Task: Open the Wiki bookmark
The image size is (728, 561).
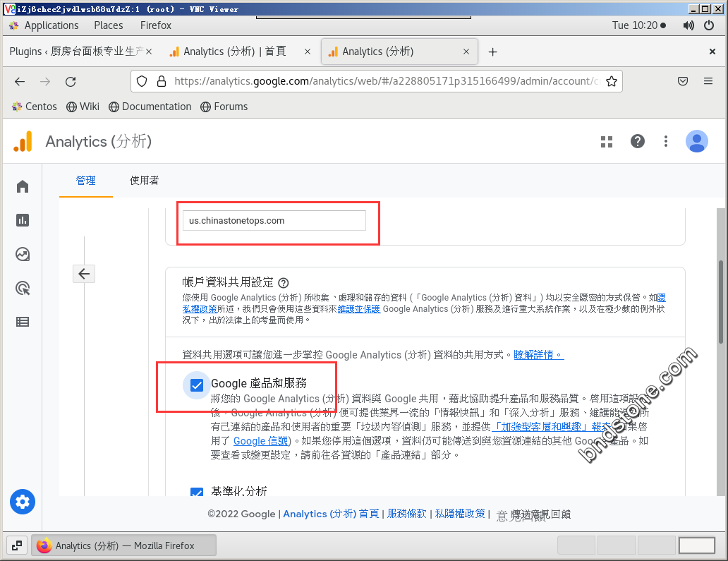Action: pyautogui.click(x=83, y=107)
